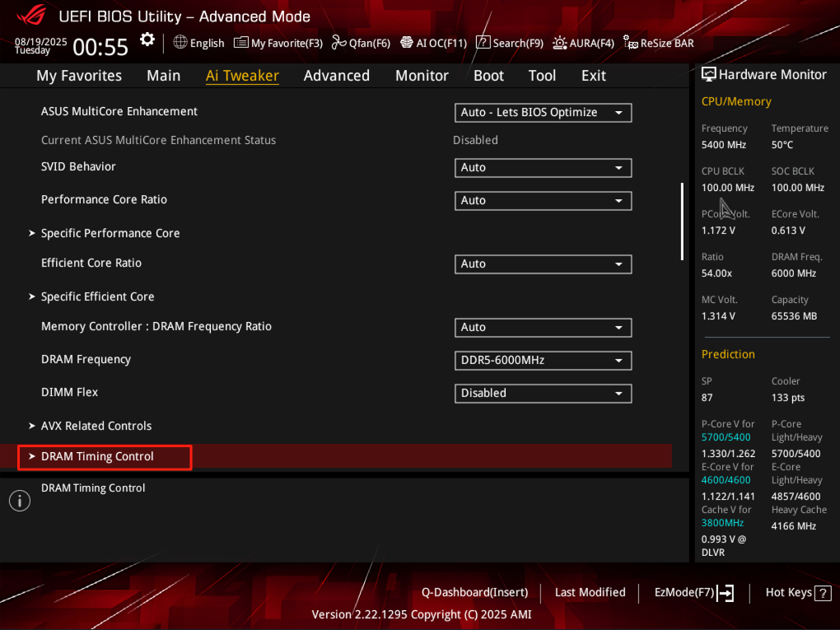
Task: Click AURA(F4) label
Action: (x=591, y=43)
